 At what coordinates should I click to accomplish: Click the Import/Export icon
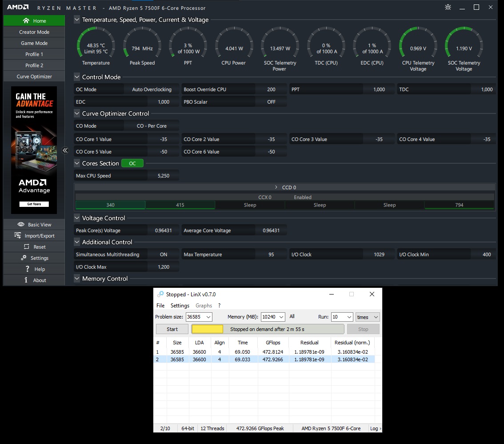(x=18, y=235)
